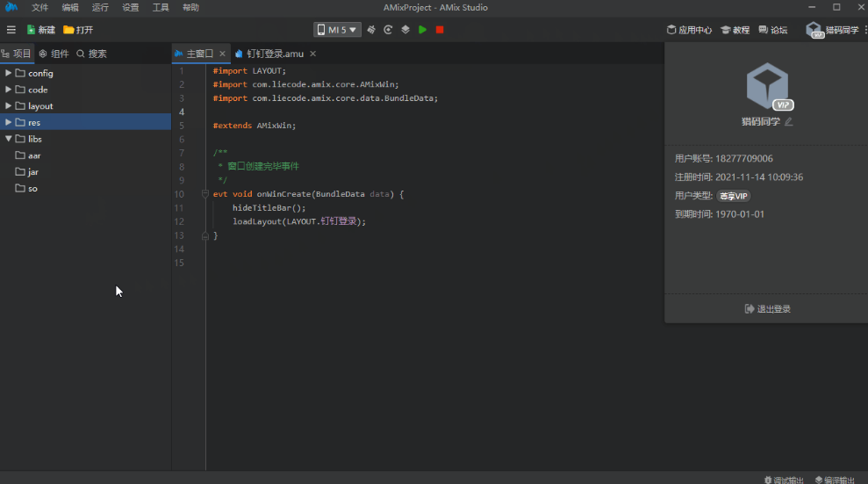Click the large profile avatar in the account panel

pyautogui.click(x=768, y=86)
